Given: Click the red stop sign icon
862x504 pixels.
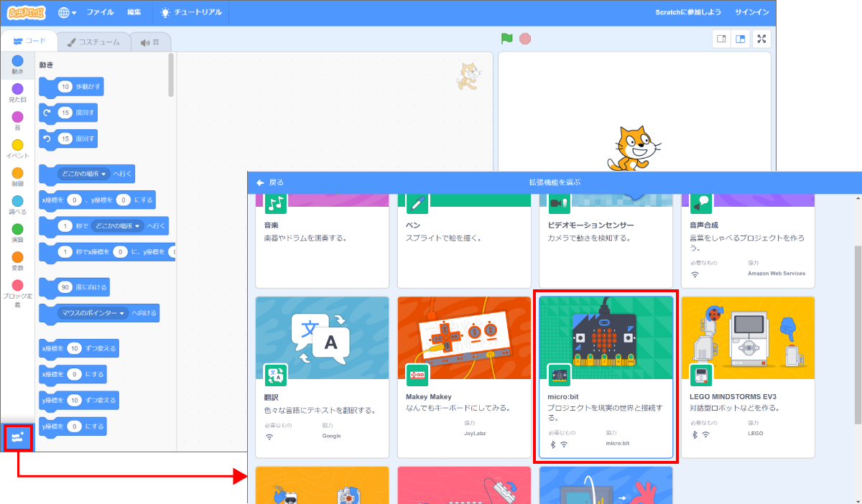Looking at the screenshot, I should tap(525, 40).
